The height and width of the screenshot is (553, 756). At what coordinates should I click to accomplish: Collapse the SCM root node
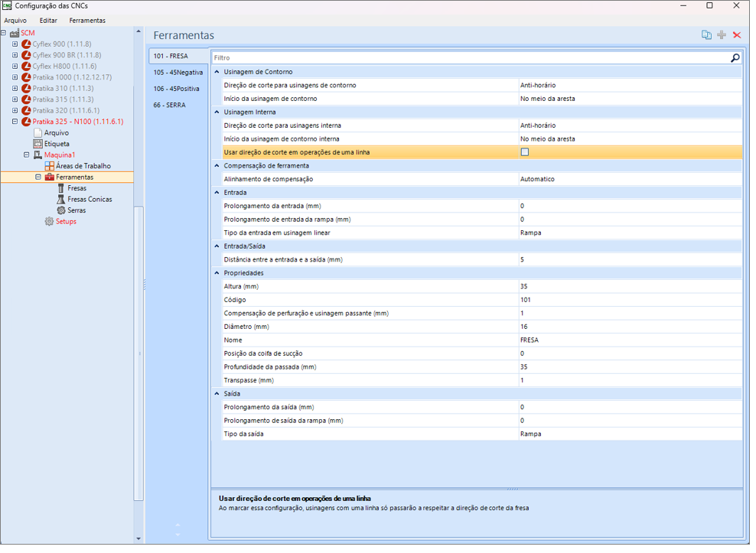click(3, 33)
